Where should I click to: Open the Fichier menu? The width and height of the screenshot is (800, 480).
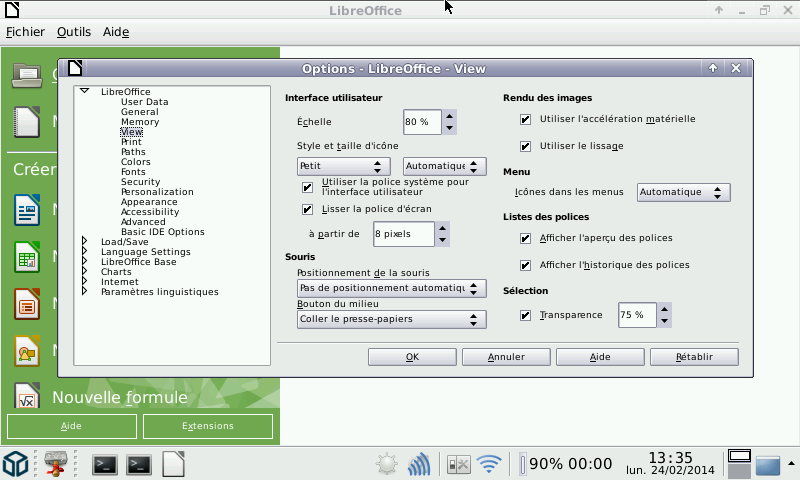[x=25, y=32]
